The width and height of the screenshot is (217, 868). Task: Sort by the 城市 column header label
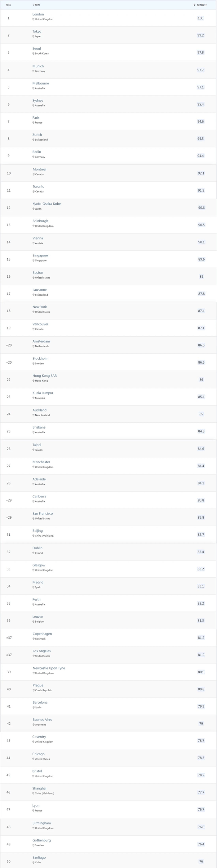pyautogui.click(x=38, y=5)
